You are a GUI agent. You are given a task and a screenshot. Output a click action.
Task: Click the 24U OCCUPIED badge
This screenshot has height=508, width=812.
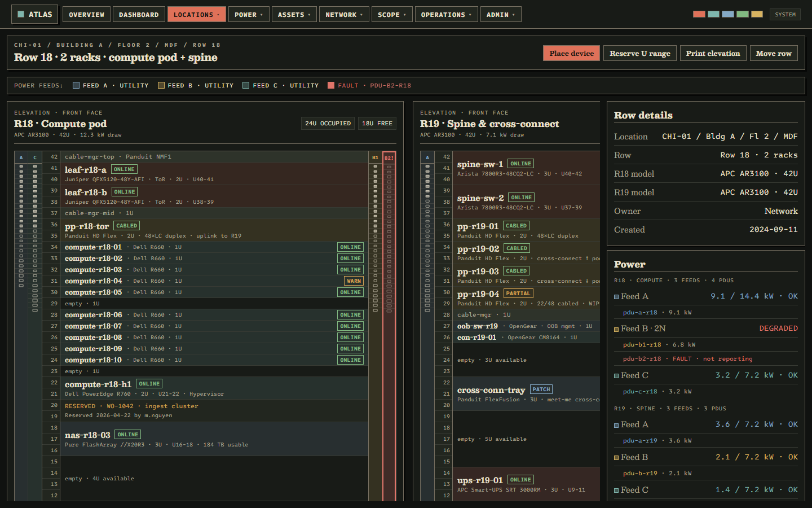pyautogui.click(x=328, y=123)
